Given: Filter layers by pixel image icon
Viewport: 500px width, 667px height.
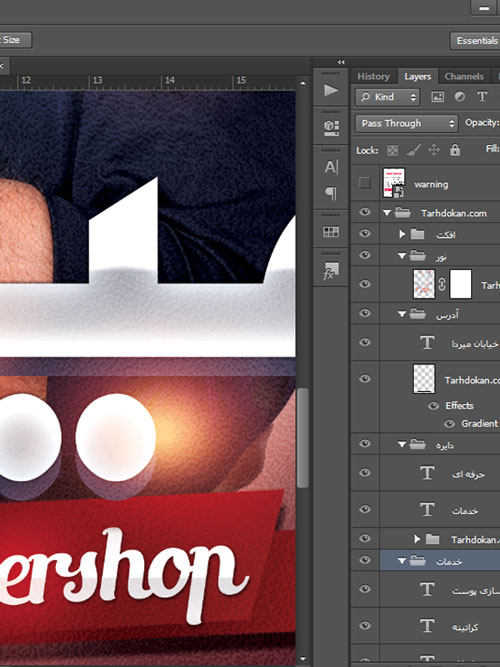Looking at the screenshot, I should coord(437,97).
